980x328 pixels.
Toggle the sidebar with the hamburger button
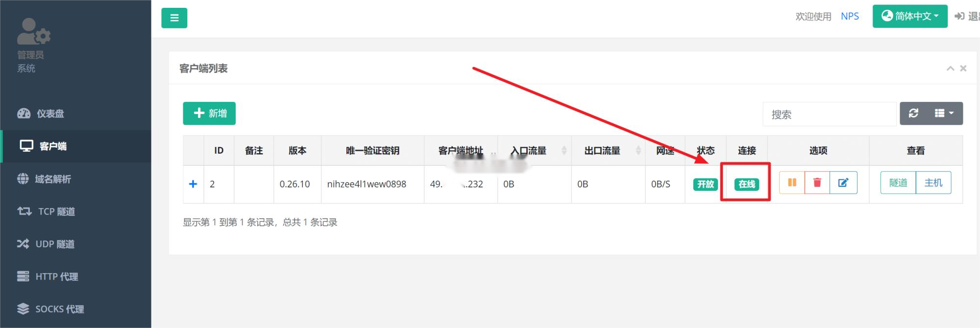pyautogui.click(x=174, y=18)
